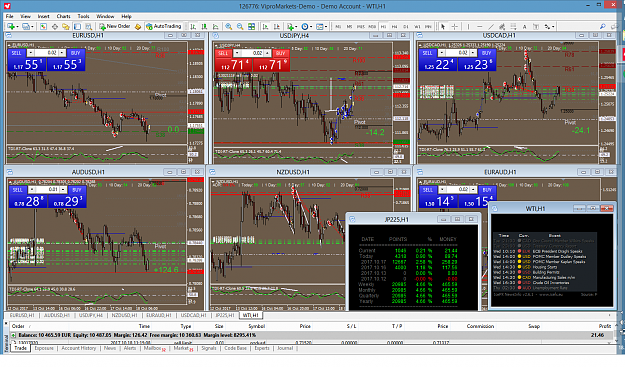Screen dimensions: 625x367
Task: Close the Terminal panel with x
Action: (x=6, y=324)
